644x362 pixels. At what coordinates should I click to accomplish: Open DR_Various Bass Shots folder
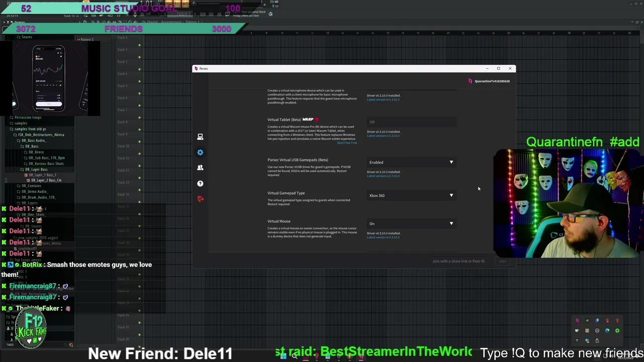click(x=44, y=164)
